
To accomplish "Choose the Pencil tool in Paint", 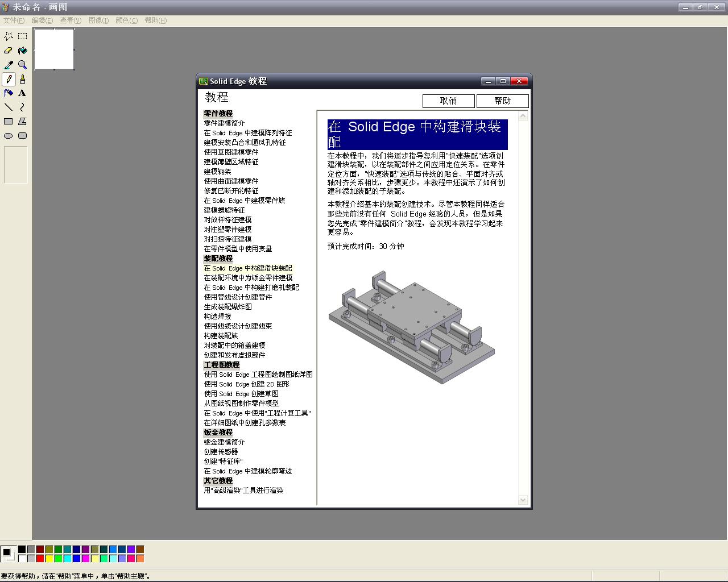I will pyautogui.click(x=9, y=79).
